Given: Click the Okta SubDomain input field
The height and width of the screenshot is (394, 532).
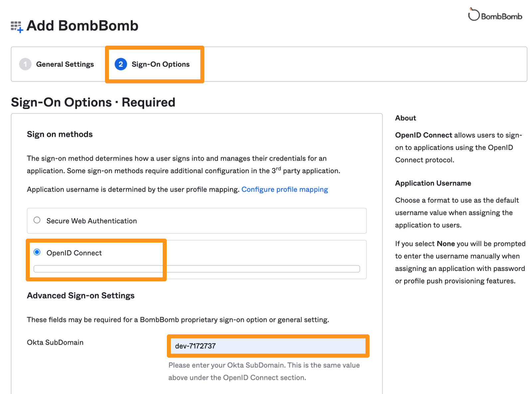Looking at the screenshot, I should pos(268,346).
